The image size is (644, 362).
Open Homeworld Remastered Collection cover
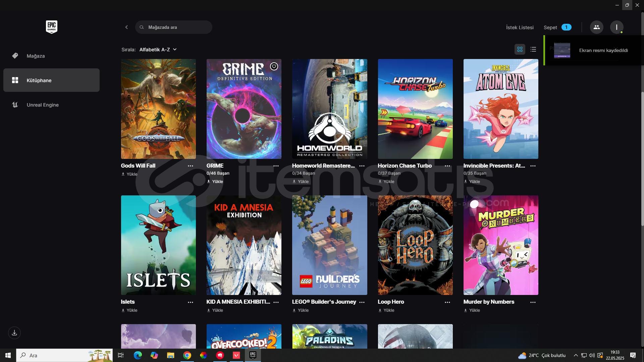point(330,109)
